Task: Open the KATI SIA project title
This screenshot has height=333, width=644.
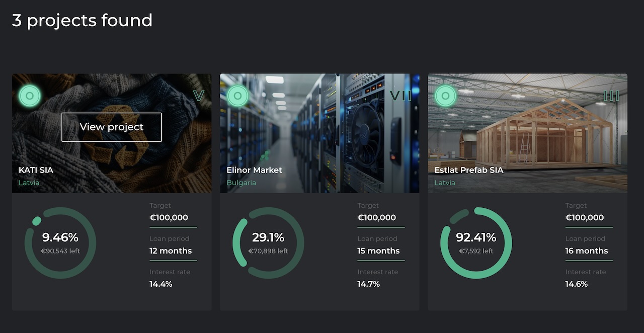Action: [36, 170]
